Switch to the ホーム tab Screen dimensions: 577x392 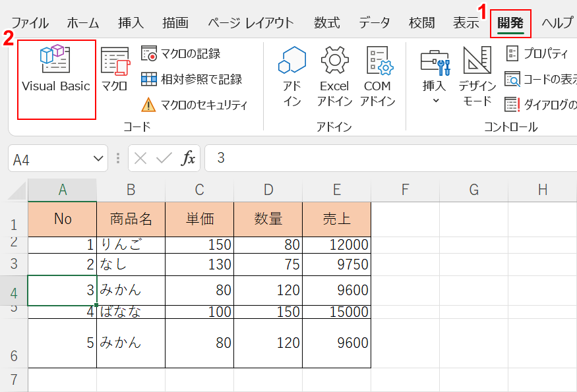click(82, 22)
